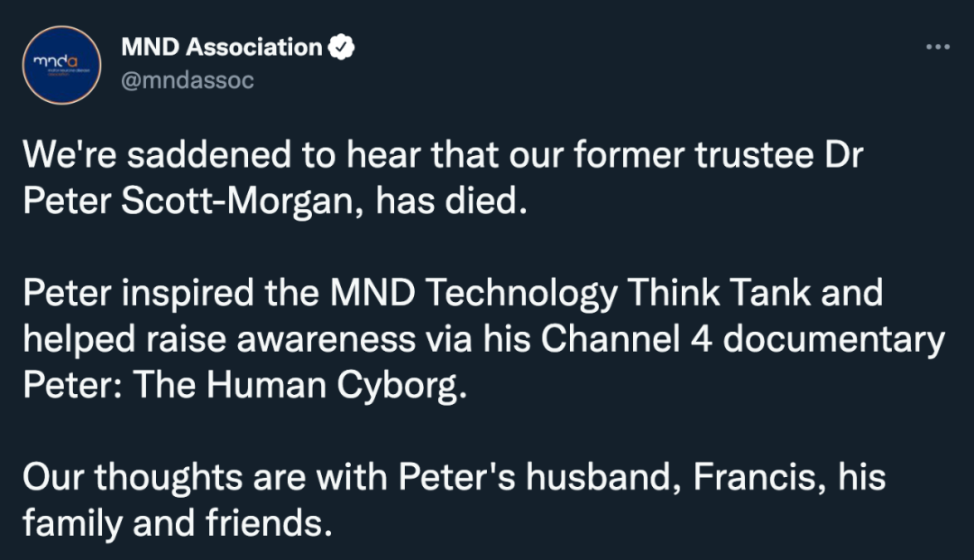Click the name "Scott-Morgan" in the tweet
Screen dimensions: 974x560
click(x=236, y=200)
